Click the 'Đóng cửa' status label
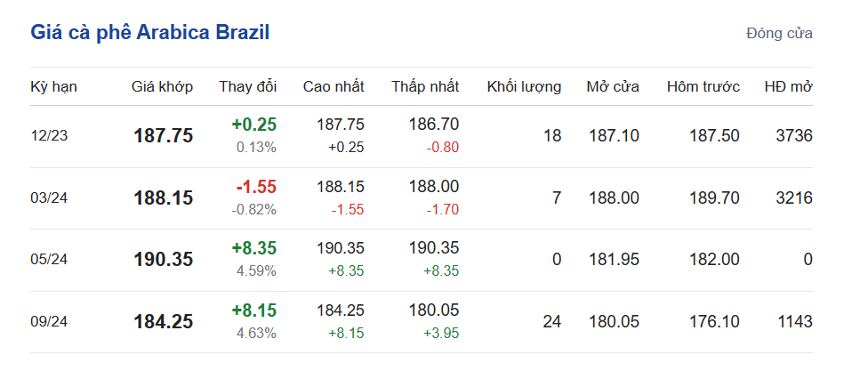 779,34
